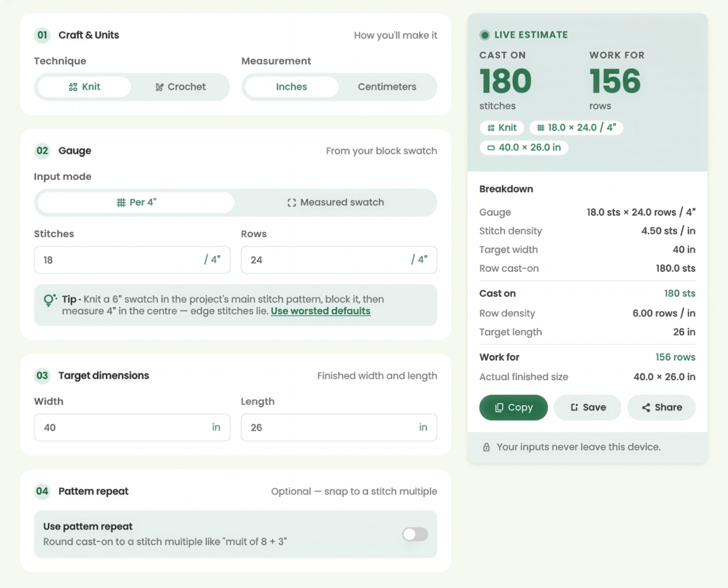
Task: Click the '156 rows' Work for value
Action: tap(675, 357)
